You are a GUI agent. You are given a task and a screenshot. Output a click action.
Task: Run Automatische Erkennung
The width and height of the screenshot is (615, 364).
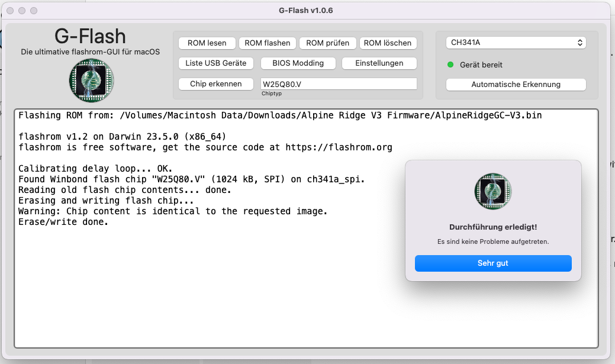[516, 84]
